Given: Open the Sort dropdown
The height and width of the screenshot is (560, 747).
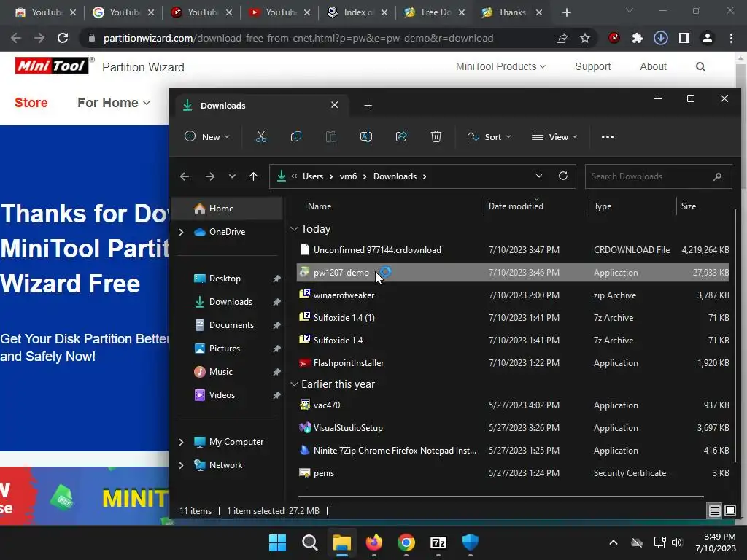Looking at the screenshot, I should (x=489, y=137).
